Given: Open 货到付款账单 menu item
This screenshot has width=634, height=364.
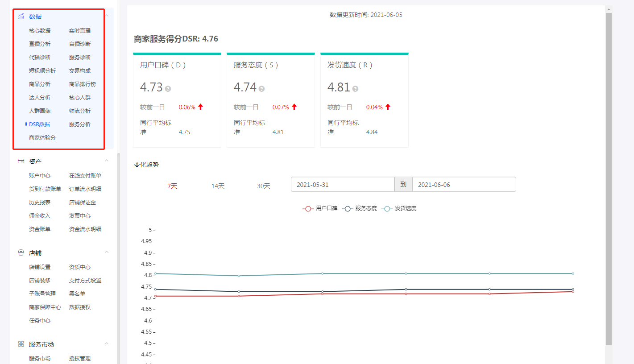Looking at the screenshot, I should [x=45, y=189].
